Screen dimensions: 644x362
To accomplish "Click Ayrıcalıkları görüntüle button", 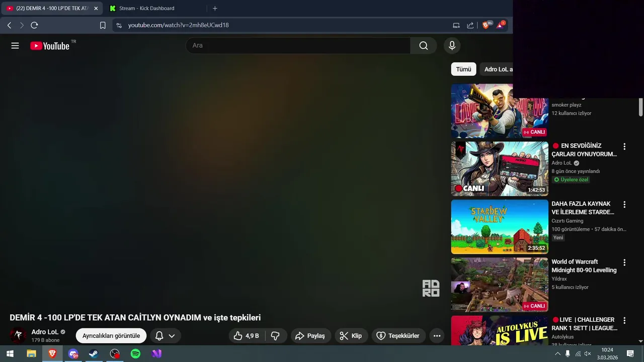I will coord(111,336).
